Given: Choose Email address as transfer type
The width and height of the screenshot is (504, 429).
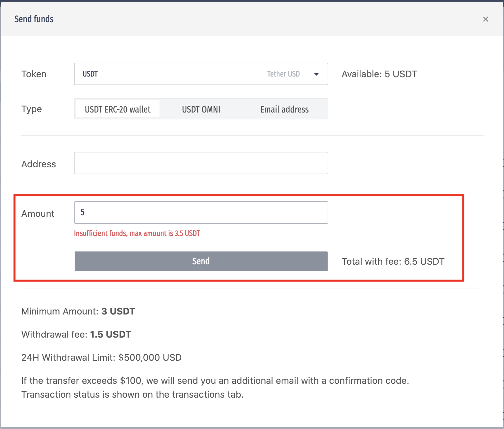Looking at the screenshot, I should [284, 109].
